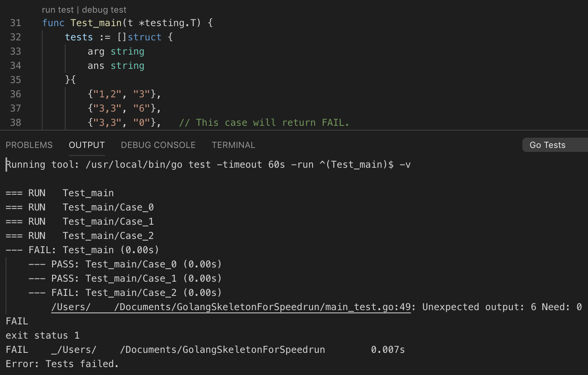Switch to the TERMINAL tab
The width and height of the screenshot is (588, 375).
[x=233, y=145]
